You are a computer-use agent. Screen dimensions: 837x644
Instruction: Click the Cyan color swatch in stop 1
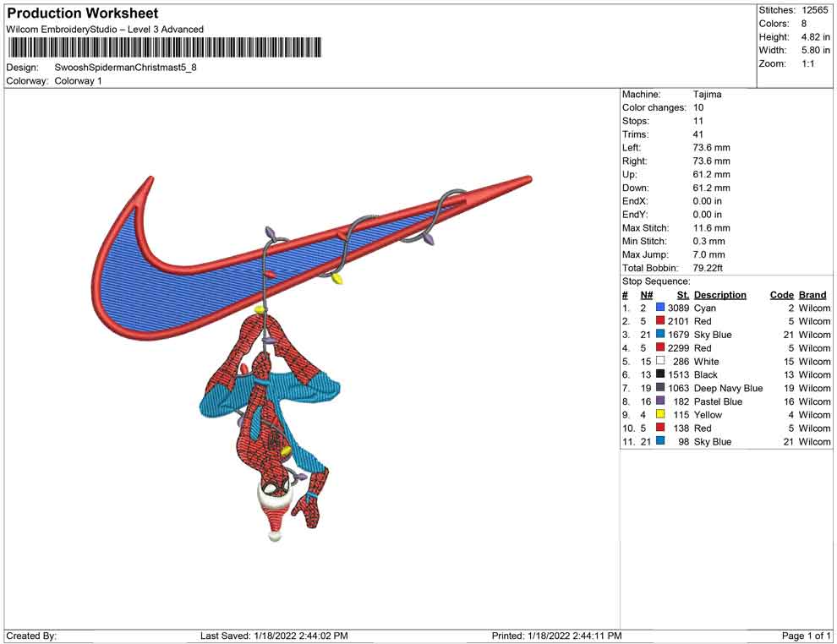(x=660, y=308)
